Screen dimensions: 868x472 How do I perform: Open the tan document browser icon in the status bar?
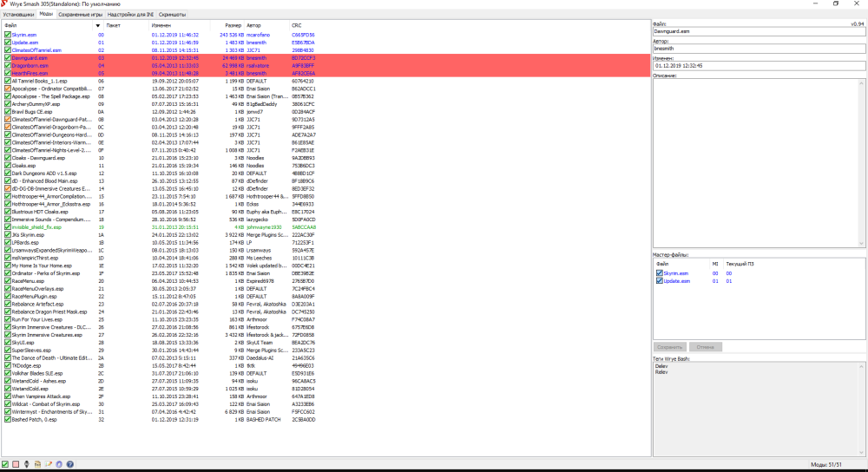(x=37, y=464)
